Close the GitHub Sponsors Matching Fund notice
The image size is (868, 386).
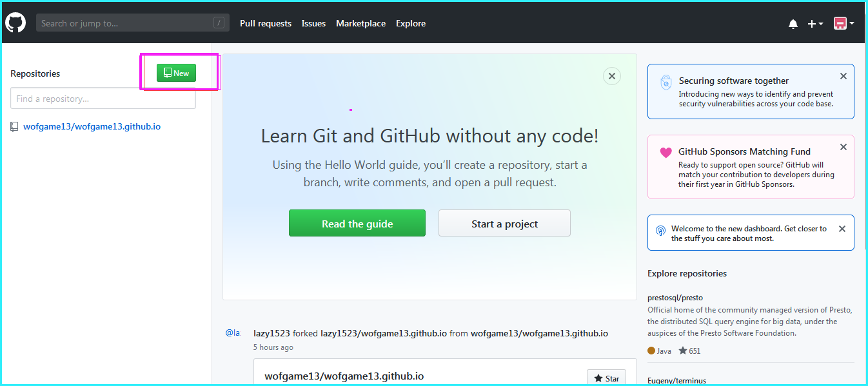[x=843, y=147]
